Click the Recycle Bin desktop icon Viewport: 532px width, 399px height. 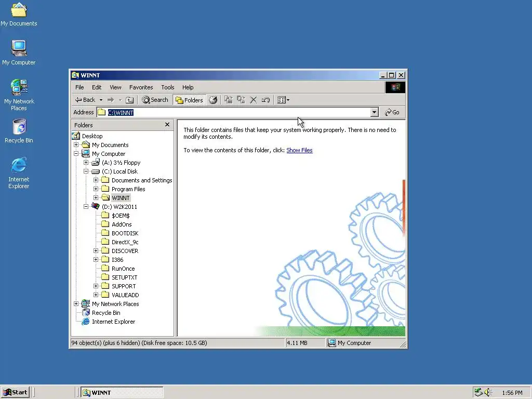(19, 130)
